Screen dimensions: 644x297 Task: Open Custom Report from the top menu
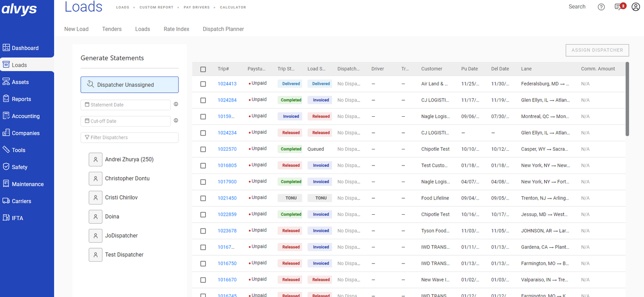156,8
